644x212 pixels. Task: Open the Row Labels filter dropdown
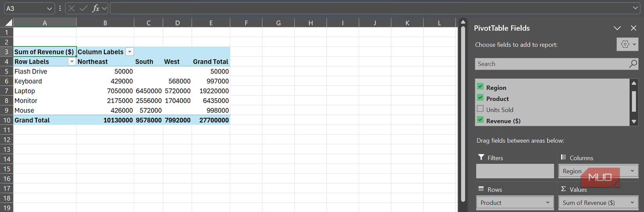coord(72,61)
